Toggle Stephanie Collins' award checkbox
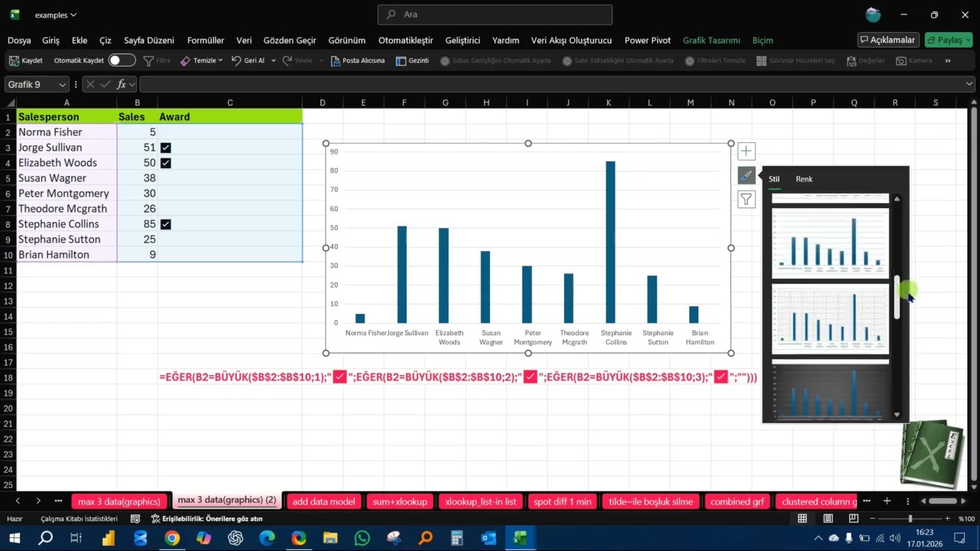980x551 pixels. point(165,224)
